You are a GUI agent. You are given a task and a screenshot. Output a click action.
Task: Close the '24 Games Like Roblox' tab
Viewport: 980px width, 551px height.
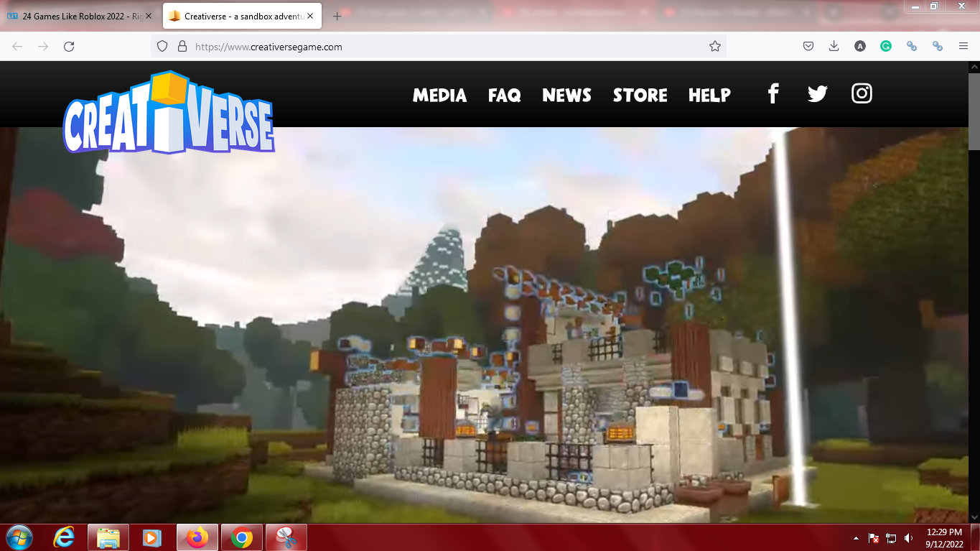pos(149,16)
